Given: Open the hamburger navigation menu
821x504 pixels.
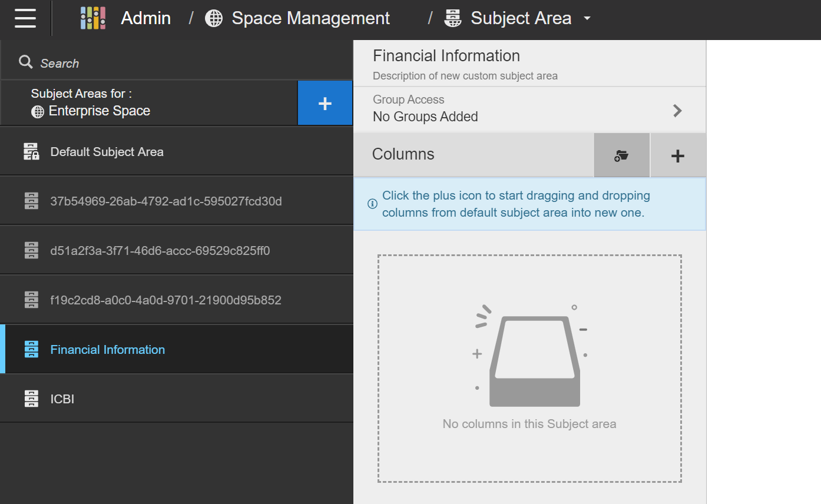Looking at the screenshot, I should click(x=25, y=18).
